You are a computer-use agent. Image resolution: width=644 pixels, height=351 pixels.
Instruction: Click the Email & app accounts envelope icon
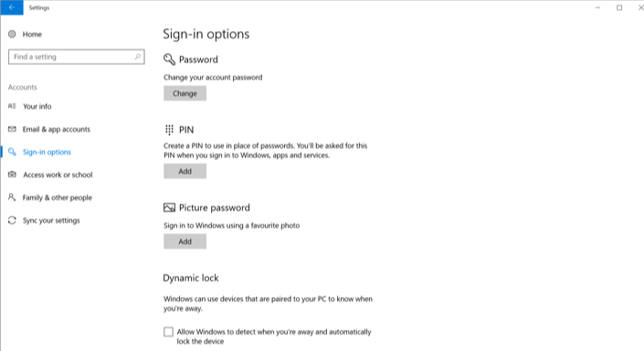tap(12, 129)
